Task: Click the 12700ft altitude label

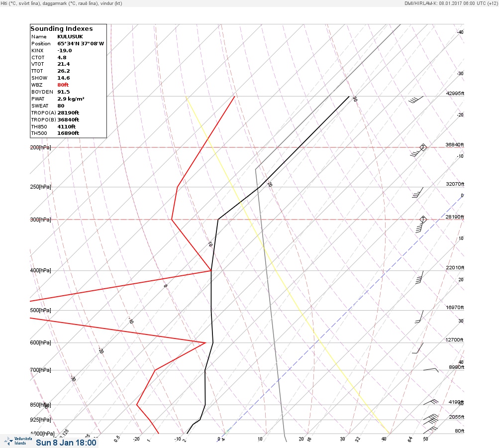Action: click(x=454, y=340)
